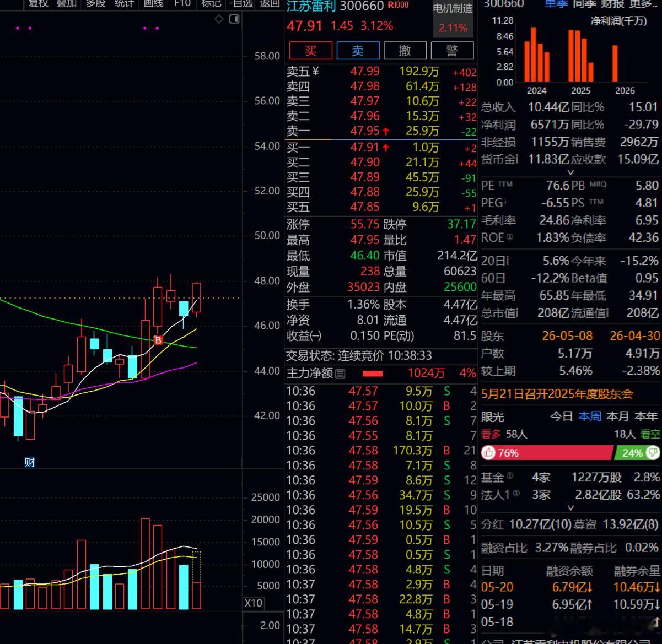Screen dimensions: 662x644
Task: Select 本周 in the 眼光 sentiment tabs
Action: [589, 416]
